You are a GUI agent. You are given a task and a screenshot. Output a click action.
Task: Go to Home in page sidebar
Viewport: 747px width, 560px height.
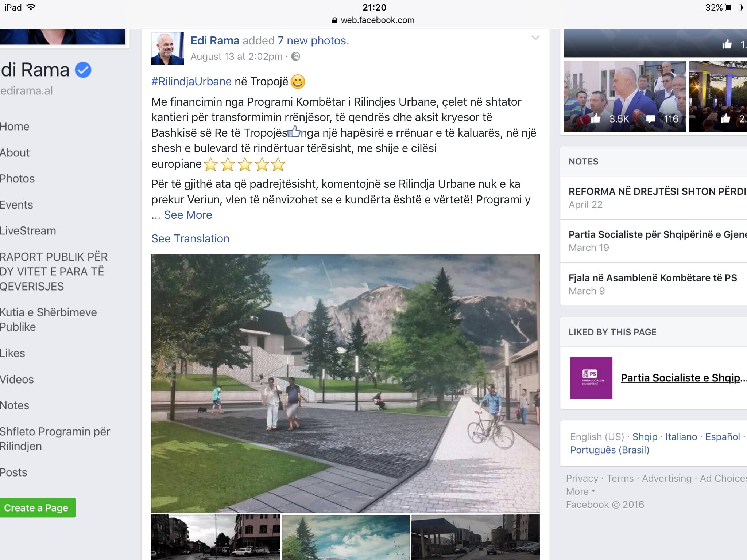click(15, 127)
